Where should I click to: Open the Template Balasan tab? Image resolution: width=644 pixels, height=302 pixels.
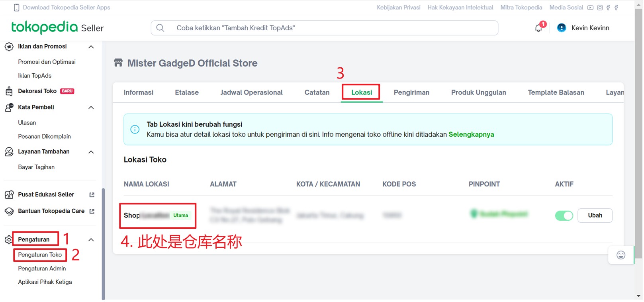pyautogui.click(x=556, y=92)
